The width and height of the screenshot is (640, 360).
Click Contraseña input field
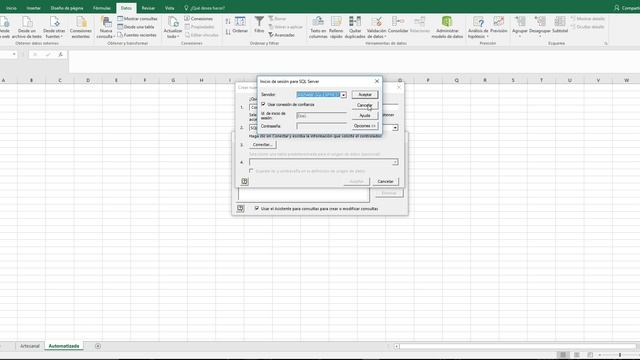point(322,126)
